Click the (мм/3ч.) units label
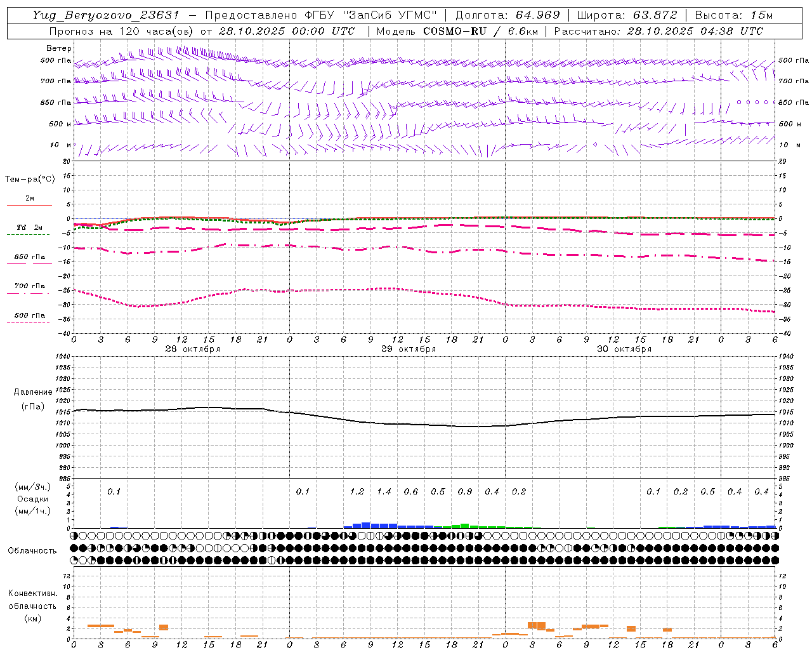812x650 pixels. [33, 487]
